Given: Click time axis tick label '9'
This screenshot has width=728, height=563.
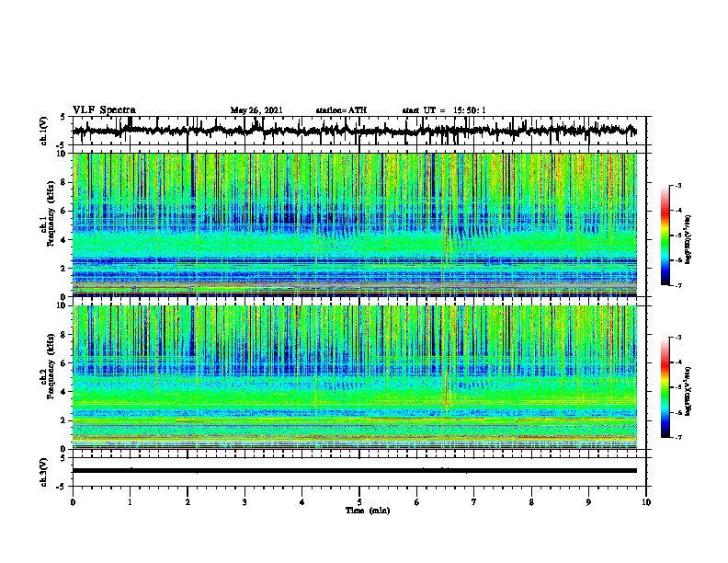Looking at the screenshot, I should (588, 502).
